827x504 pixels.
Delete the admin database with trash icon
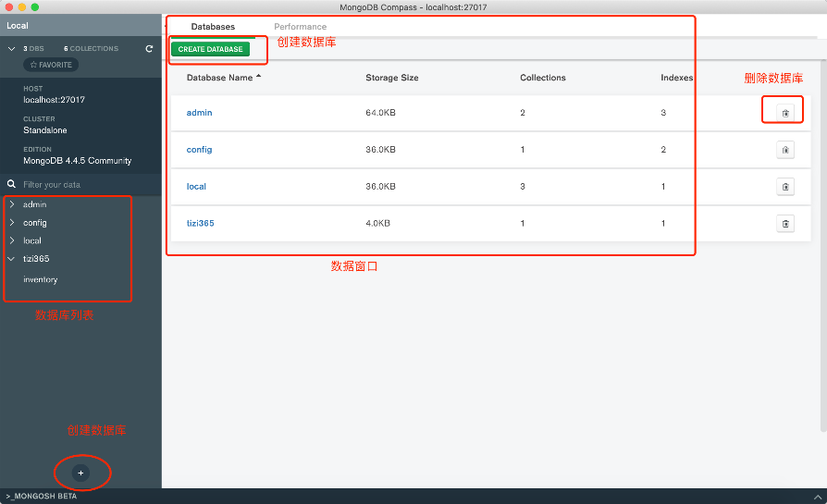785,113
